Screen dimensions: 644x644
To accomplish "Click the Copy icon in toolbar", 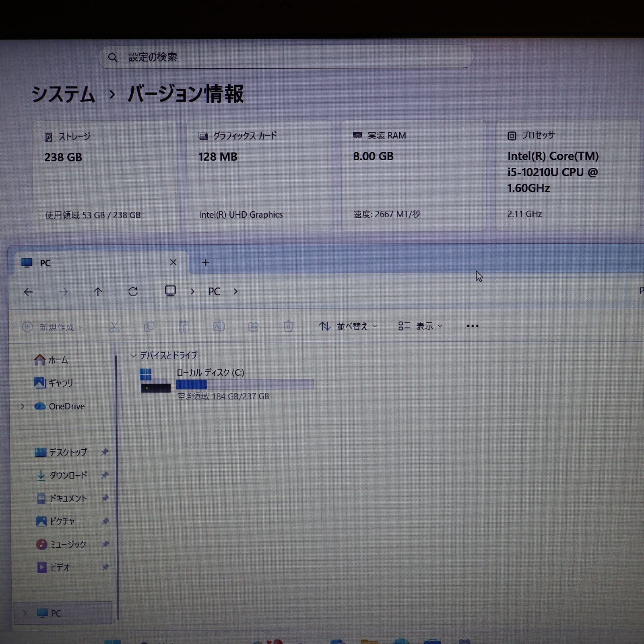I will (x=149, y=327).
